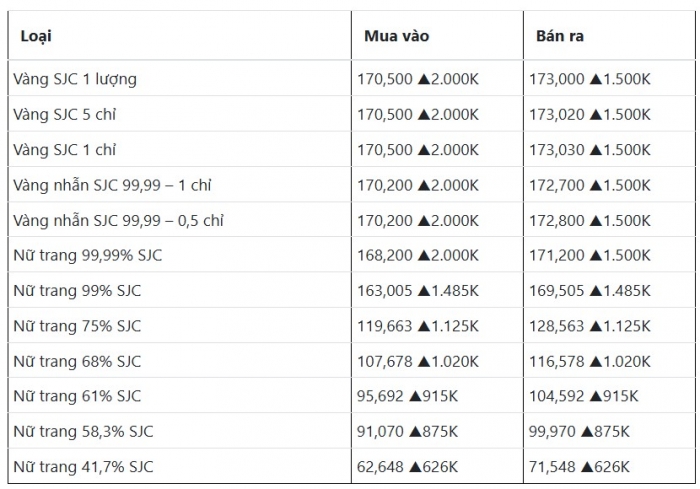Viewport: 700px width, 489px height.
Task: Click the 91,070 buy price cell
Action: (x=381, y=432)
